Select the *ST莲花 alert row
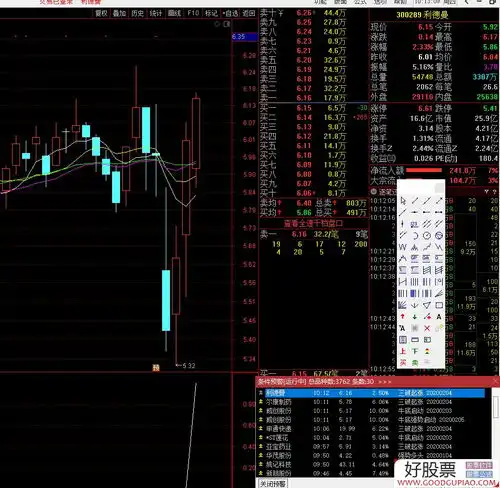 click(372, 437)
